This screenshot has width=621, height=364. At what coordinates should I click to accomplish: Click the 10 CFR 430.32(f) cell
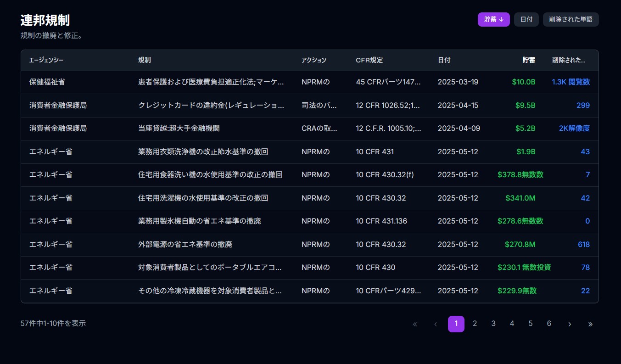click(385, 175)
